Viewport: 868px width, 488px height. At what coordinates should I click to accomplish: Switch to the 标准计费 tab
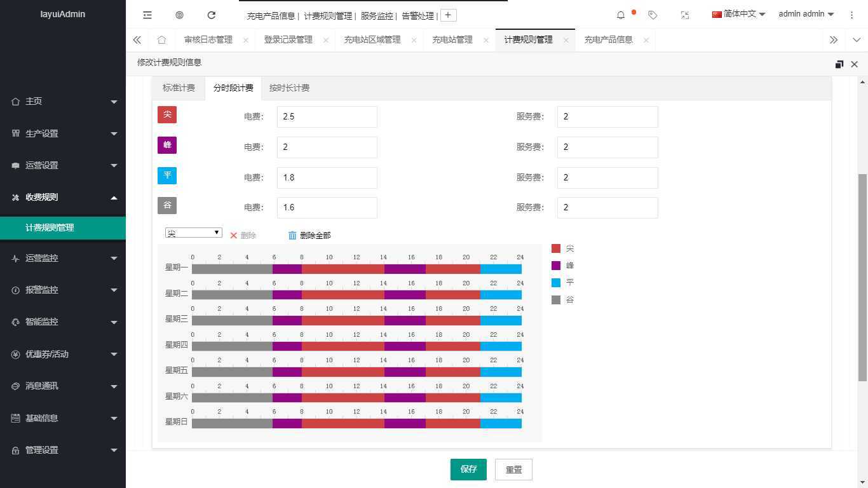179,88
